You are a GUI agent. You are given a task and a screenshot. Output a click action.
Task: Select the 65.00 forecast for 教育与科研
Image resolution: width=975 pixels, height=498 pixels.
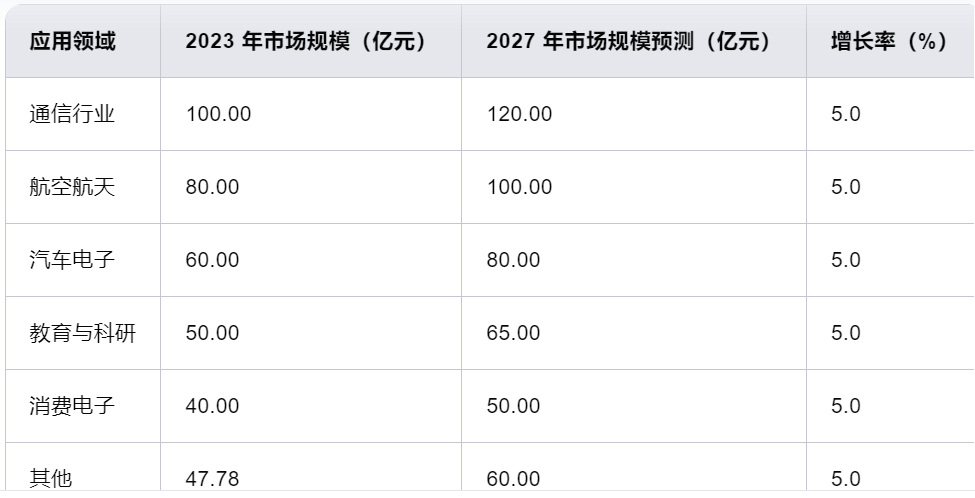(x=513, y=333)
